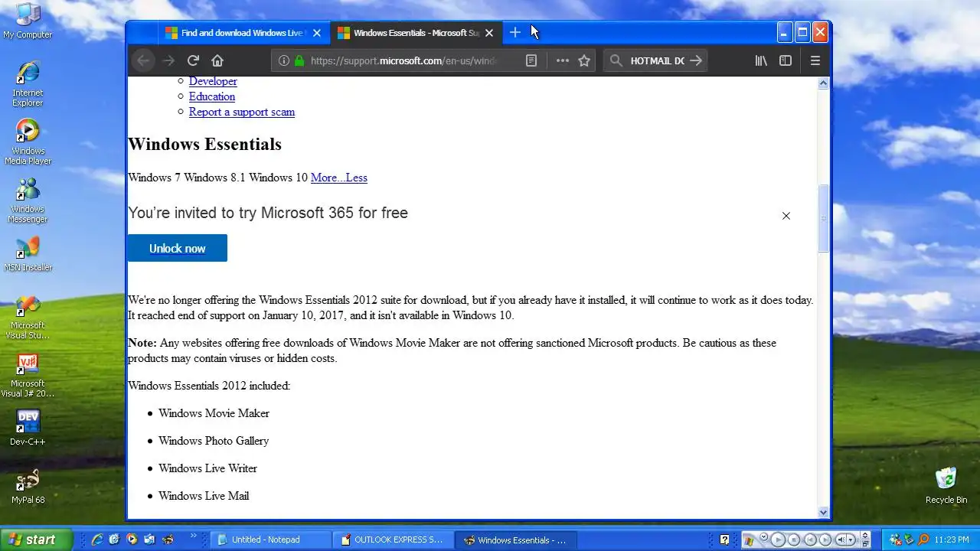Open the browser hamburger menu

coord(815,60)
